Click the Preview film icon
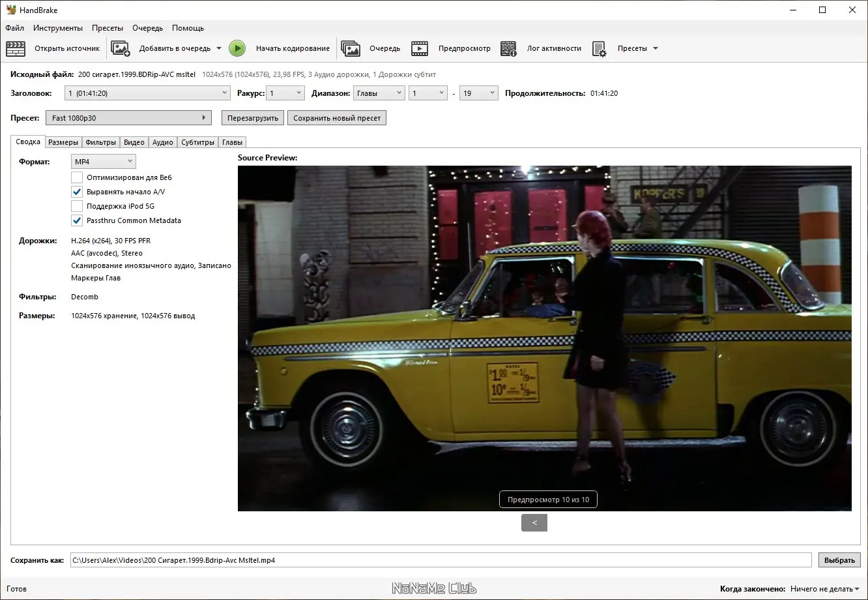 point(420,49)
